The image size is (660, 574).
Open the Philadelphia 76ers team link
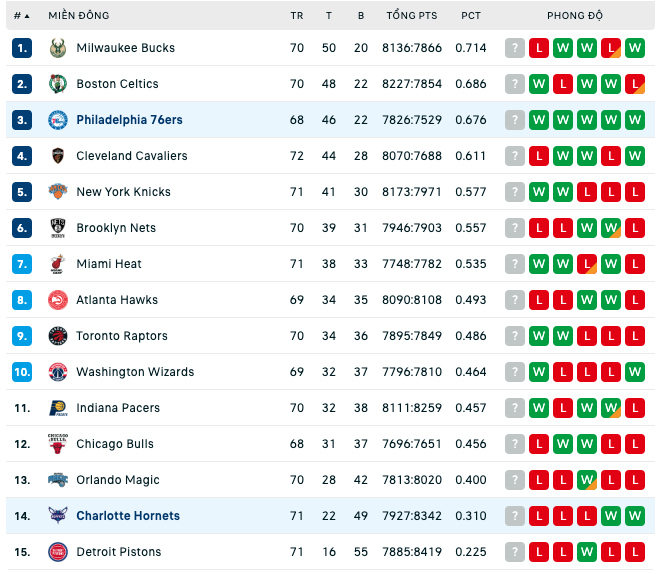(129, 120)
